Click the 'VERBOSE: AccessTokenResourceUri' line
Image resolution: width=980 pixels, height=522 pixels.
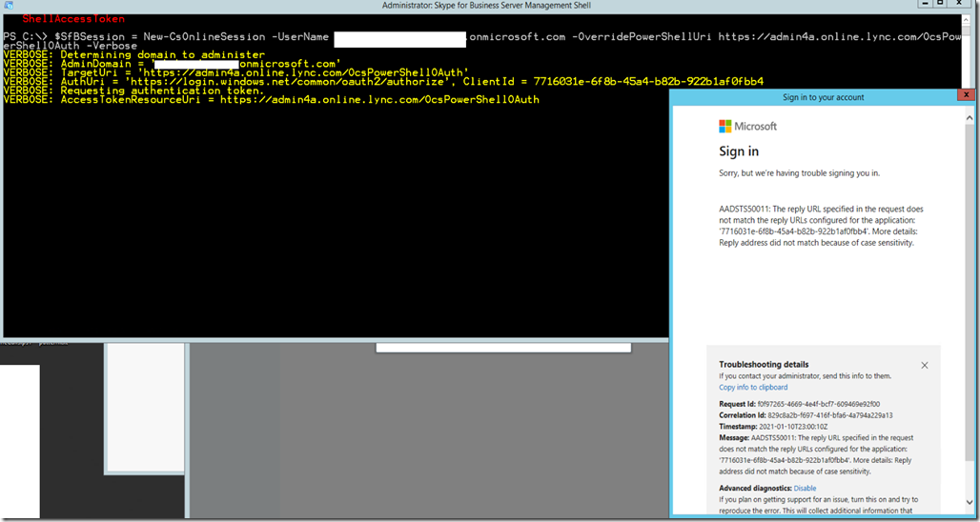coord(272,100)
